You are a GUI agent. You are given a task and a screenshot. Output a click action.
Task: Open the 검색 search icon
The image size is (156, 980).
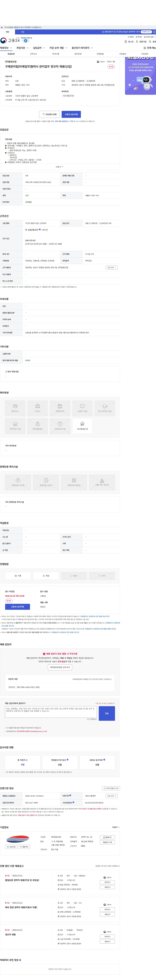click(x=152, y=42)
